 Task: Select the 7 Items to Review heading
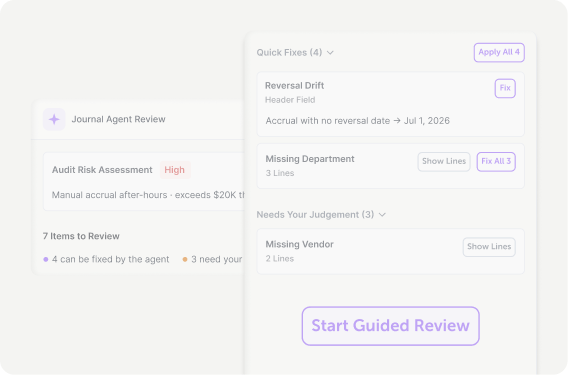[81, 236]
